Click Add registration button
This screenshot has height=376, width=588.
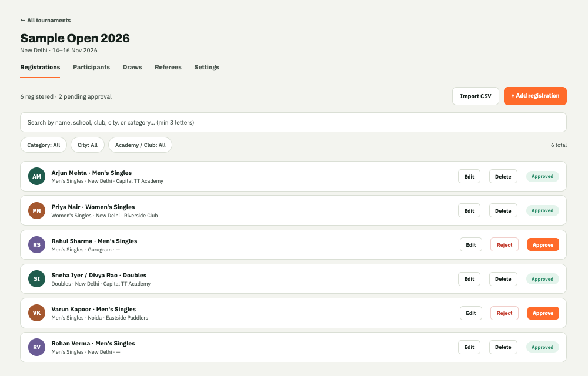click(x=535, y=96)
